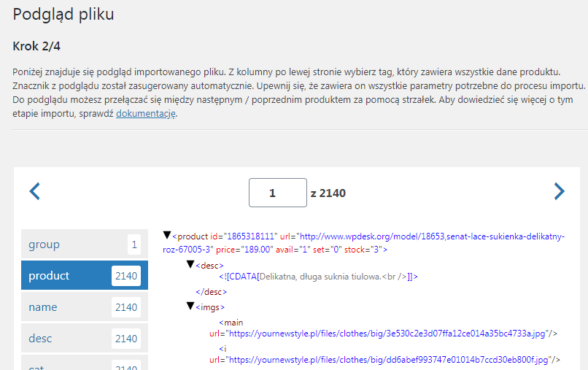Collapse the desc XML node triangle
The image size is (588, 370).
(190, 265)
